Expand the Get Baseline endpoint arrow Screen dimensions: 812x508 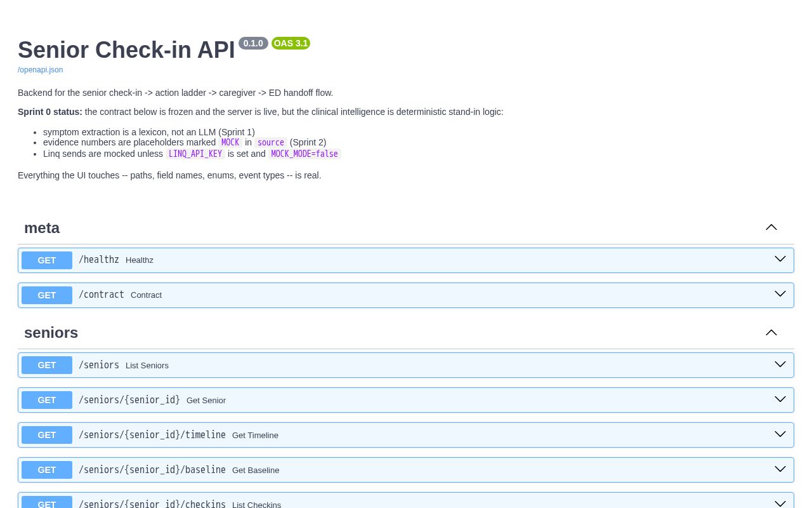point(780,469)
